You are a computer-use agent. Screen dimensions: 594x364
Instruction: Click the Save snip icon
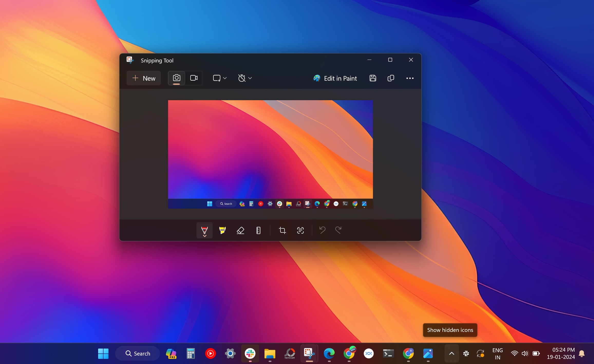point(373,78)
